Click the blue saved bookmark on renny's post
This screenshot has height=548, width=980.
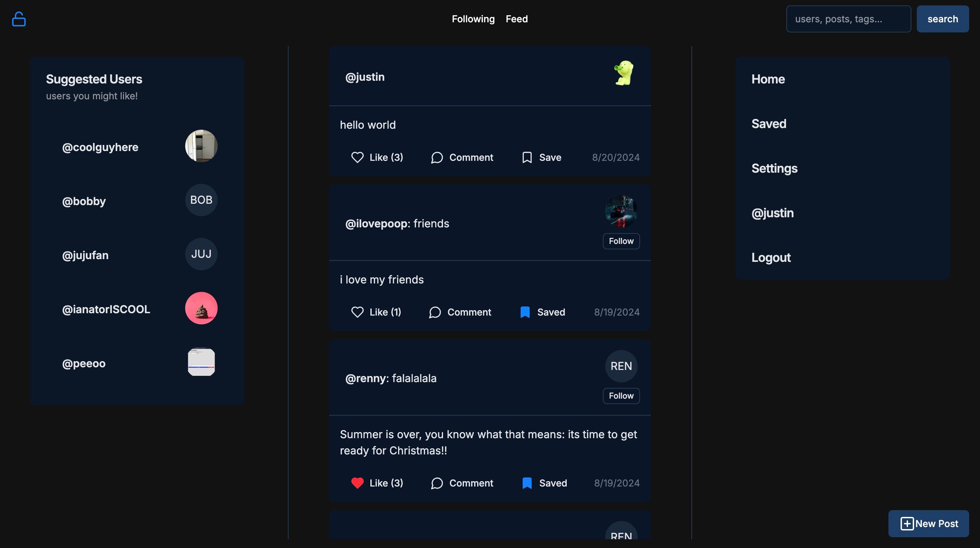527,483
